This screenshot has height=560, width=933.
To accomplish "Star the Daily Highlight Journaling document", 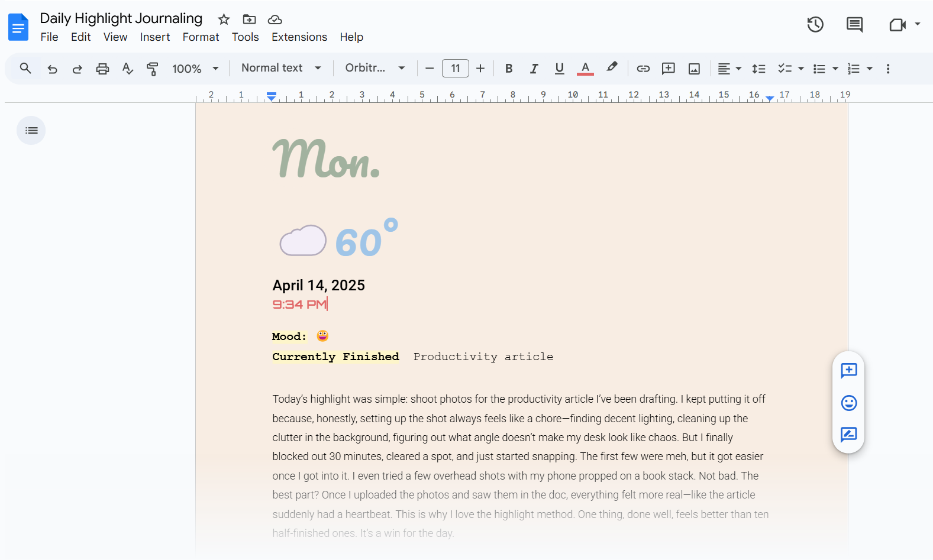I will tap(224, 20).
